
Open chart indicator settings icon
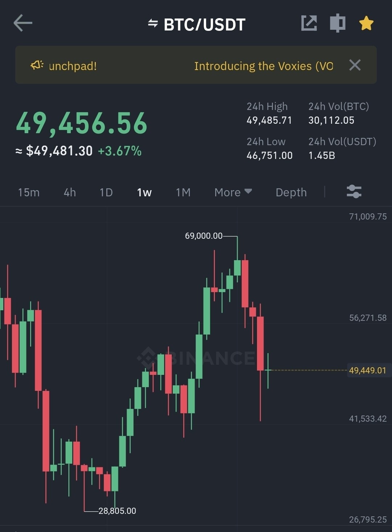[354, 192]
